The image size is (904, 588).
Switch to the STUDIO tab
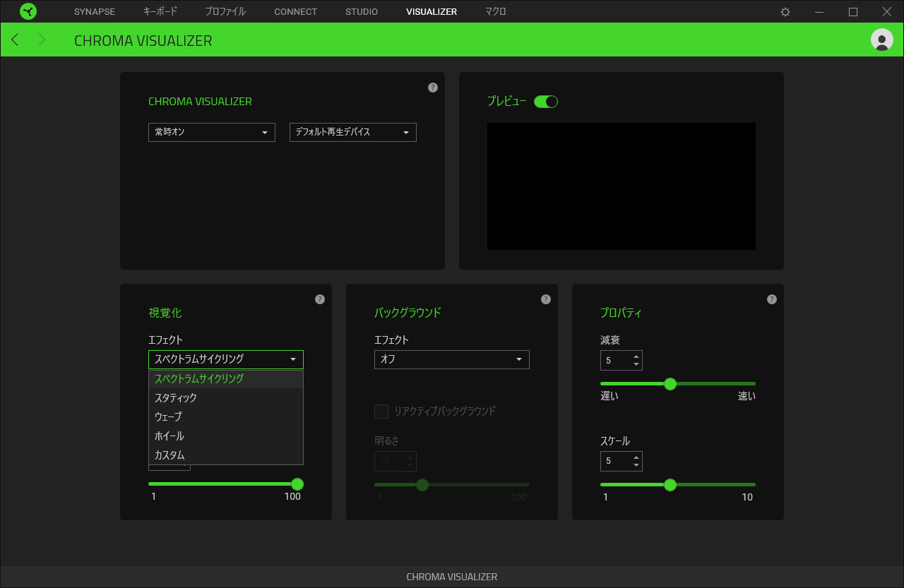[x=362, y=12]
